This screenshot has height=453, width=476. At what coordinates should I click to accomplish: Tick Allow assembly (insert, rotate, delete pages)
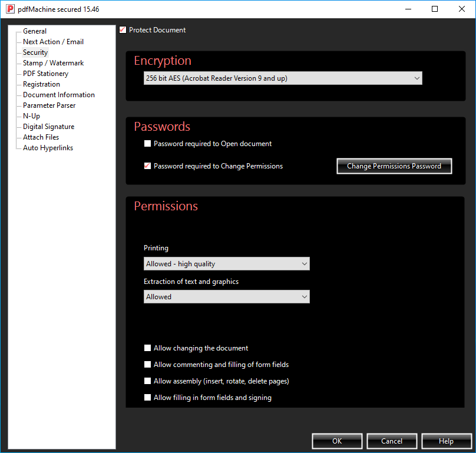coord(148,381)
